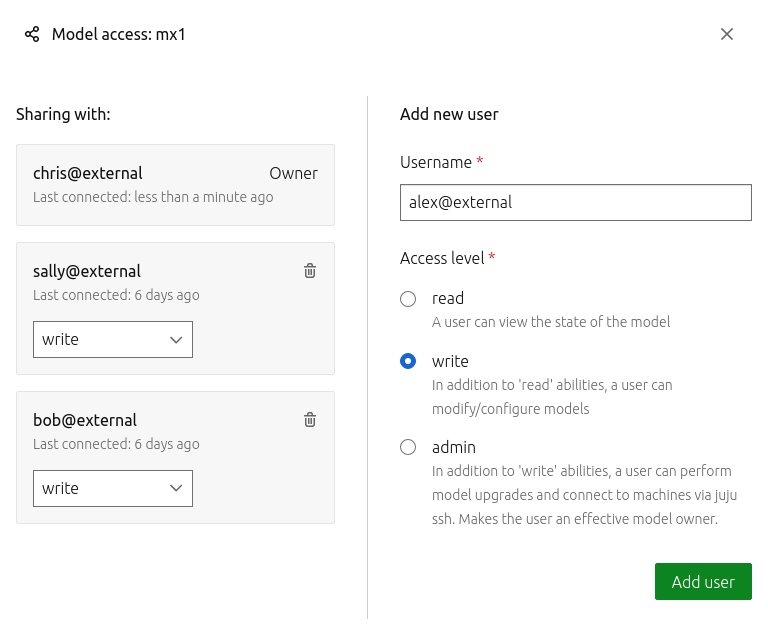The width and height of the screenshot is (768, 627).
Task: Remove sally@external using the trash icon
Action: tap(310, 271)
